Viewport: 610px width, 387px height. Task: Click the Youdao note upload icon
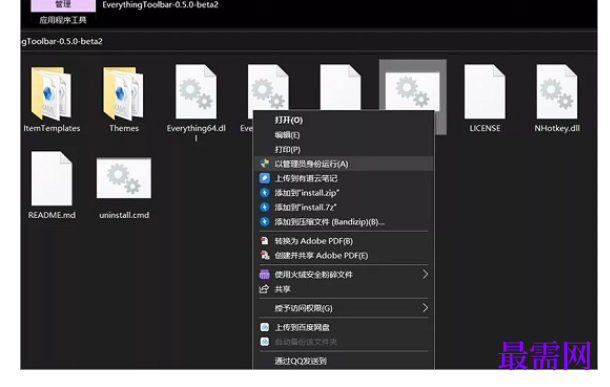pos(265,178)
